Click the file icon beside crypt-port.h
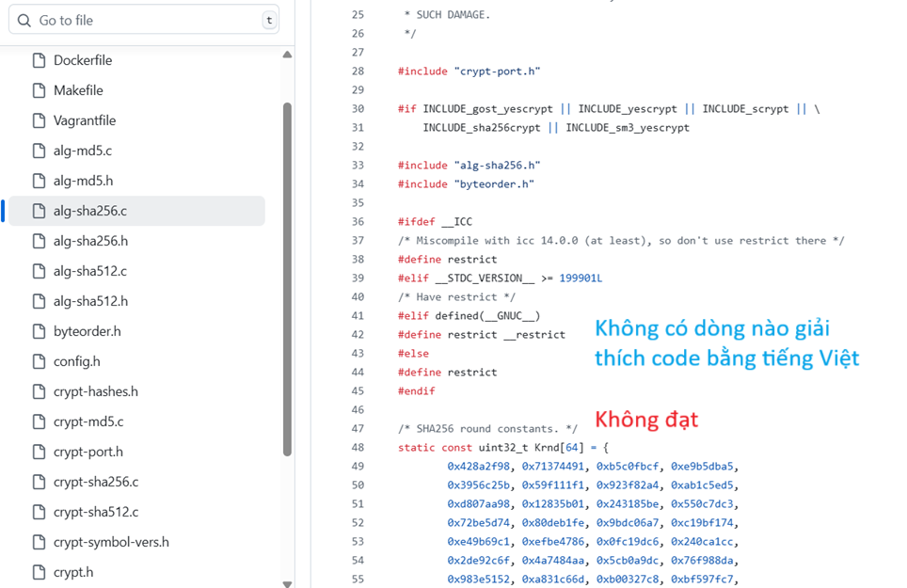This screenshot has width=907, height=588. [39, 451]
